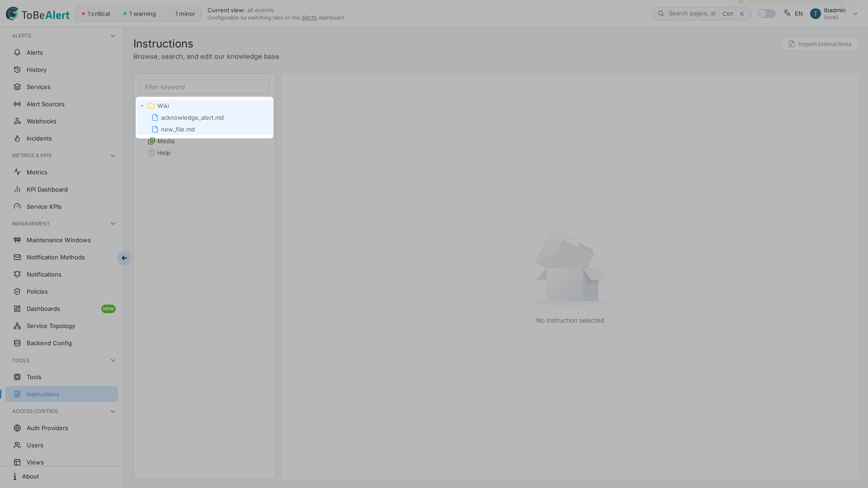The height and width of the screenshot is (488, 868).
Task: Open new_file.md in the tree
Action: click(204, 129)
